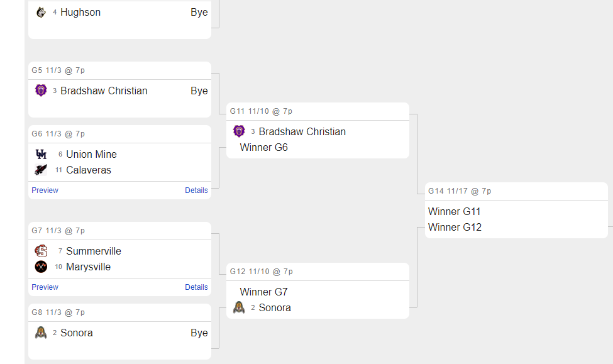Open Details for game G7
The image size is (613, 364).
(196, 287)
